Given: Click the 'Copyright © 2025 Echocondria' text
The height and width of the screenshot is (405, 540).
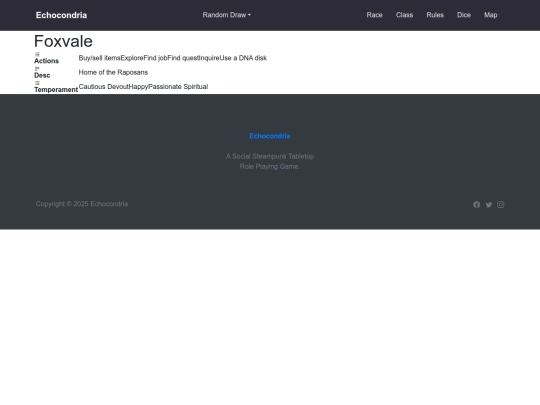Looking at the screenshot, I should click(82, 204).
